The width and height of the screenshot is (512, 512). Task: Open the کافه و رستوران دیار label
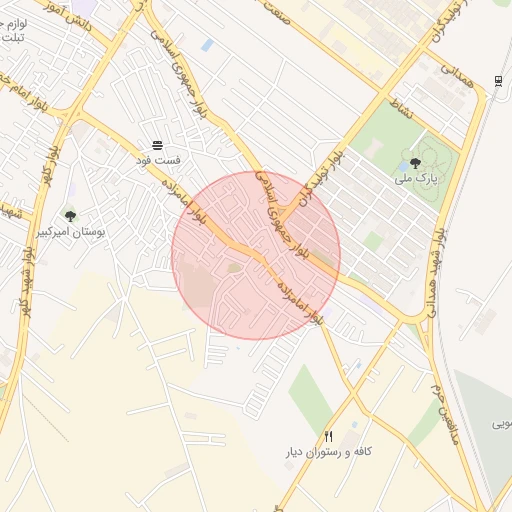[329, 452]
